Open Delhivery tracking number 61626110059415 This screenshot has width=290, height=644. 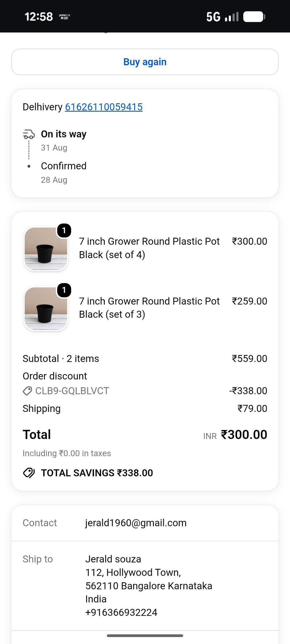tap(104, 107)
